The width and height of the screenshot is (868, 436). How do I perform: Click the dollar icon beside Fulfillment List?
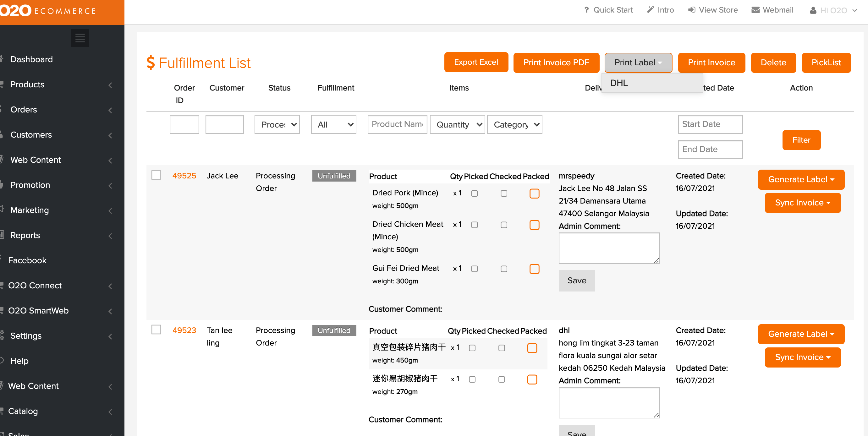click(x=151, y=63)
